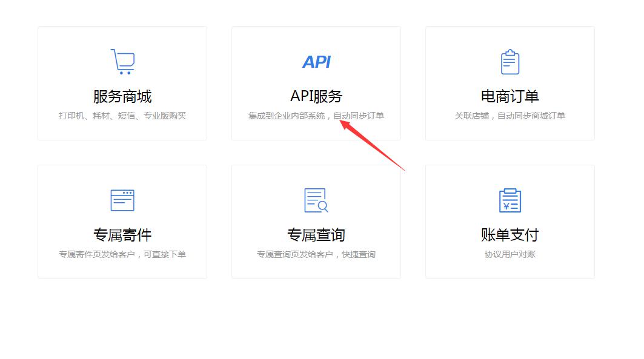644x359 pixels.
Task: Open the 服务商城 title link
Action: [x=122, y=96]
